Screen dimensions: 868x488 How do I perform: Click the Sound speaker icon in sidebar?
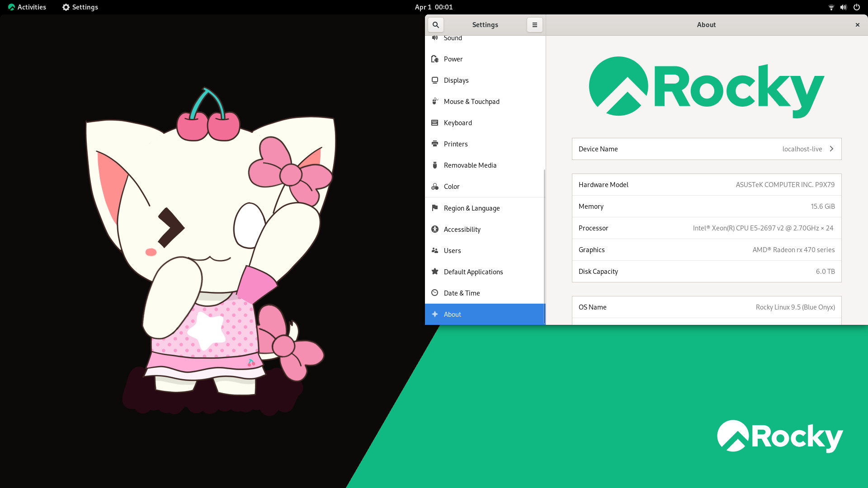[435, 38]
